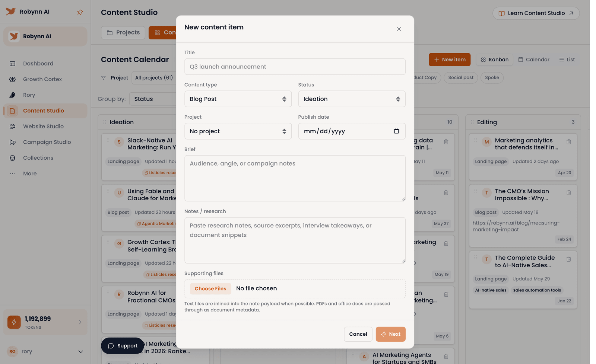Go to Growth Cortex in the sidebar

[x=45, y=79]
